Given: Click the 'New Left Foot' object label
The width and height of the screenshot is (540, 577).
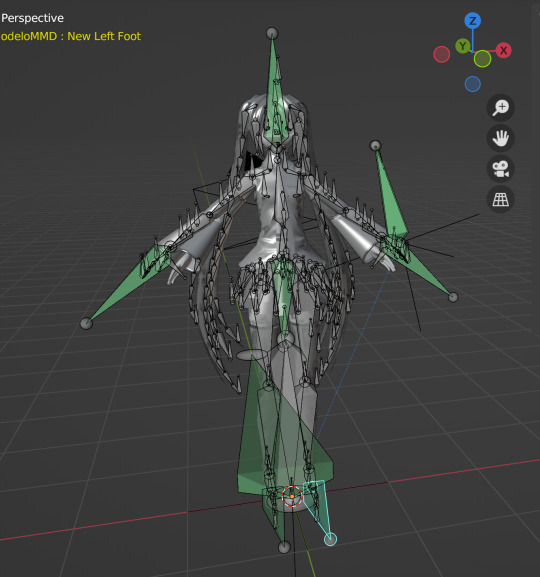Looking at the screenshot, I should pos(104,36).
